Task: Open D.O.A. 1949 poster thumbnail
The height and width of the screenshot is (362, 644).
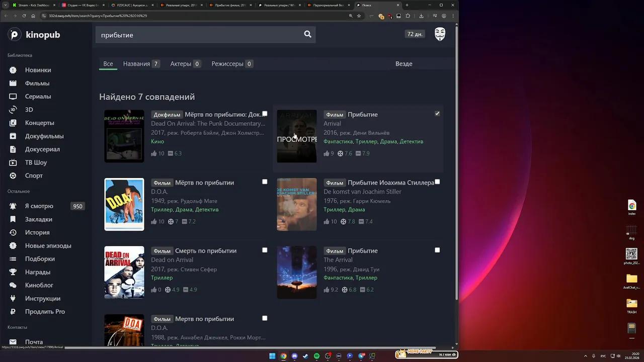Action: click(x=124, y=204)
